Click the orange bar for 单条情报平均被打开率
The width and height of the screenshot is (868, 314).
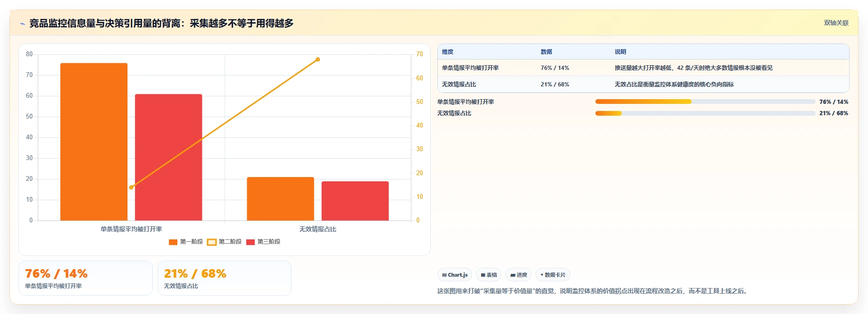(x=94, y=142)
